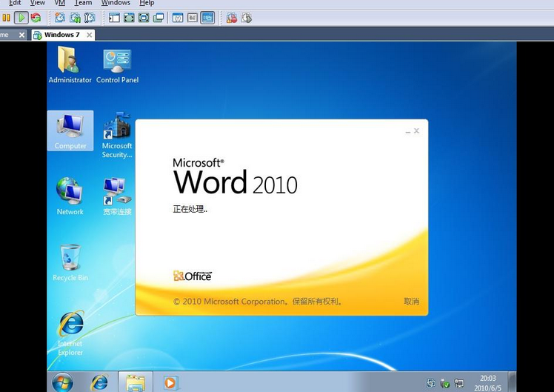Open the Team menu
554x392 pixels.
tap(83, 3)
